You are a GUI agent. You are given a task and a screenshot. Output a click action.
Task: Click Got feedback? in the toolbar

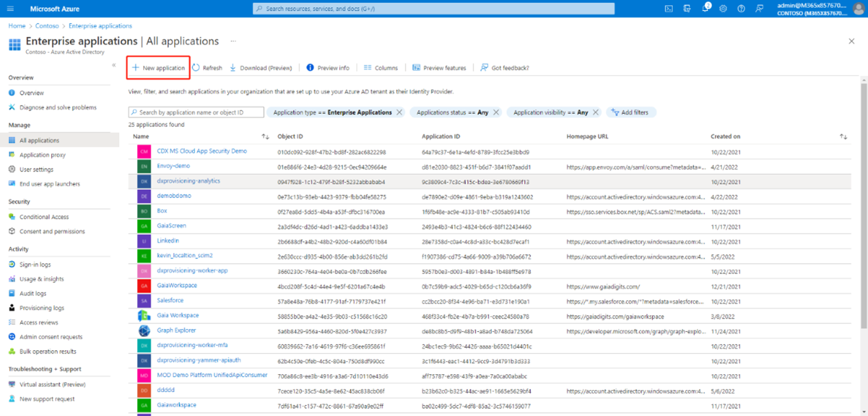pos(504,68)
